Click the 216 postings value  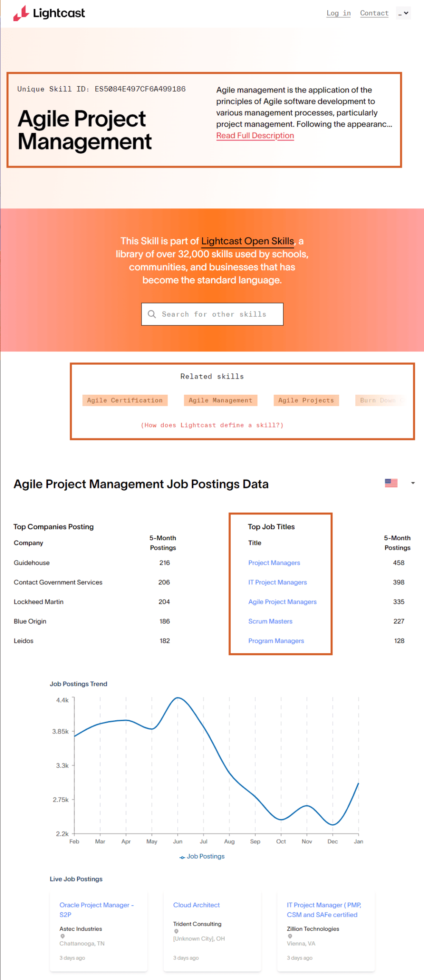pyautogui.click(x=165, y=563)
